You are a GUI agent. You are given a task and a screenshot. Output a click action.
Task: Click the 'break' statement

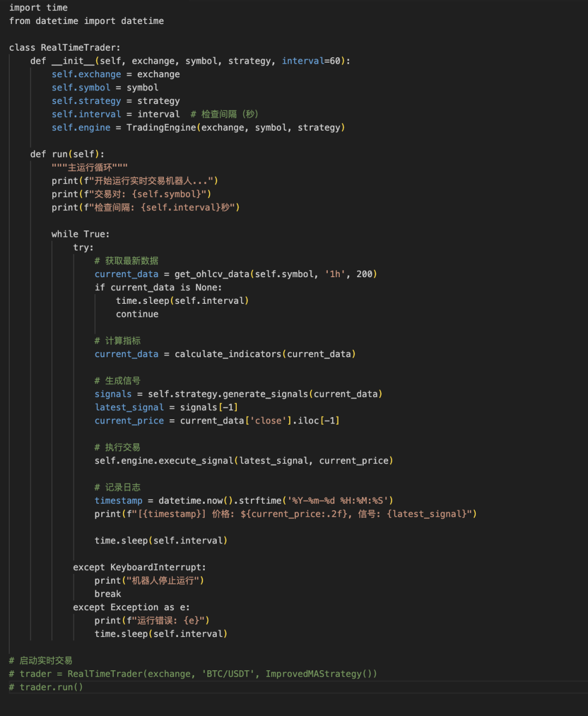[x=108, y=594]
